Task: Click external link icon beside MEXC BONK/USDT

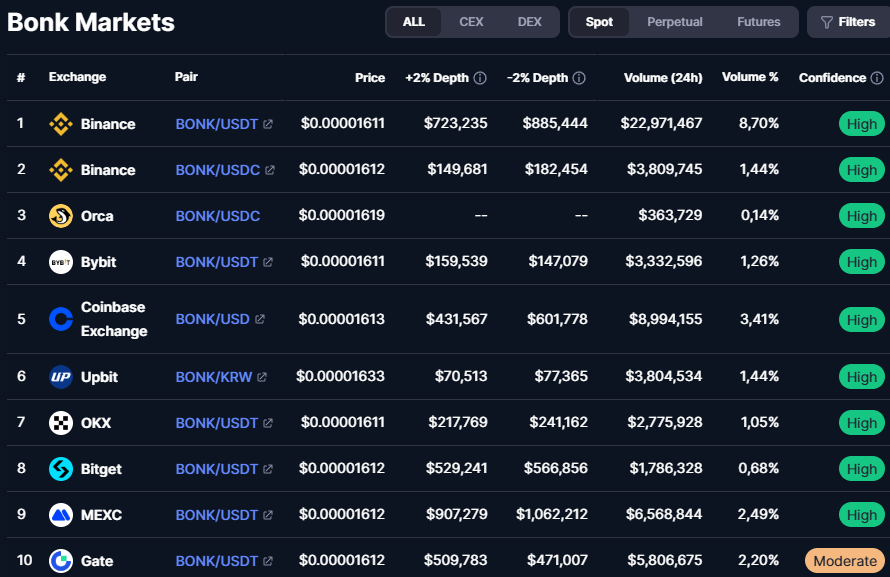Action: tap(268, 515)
